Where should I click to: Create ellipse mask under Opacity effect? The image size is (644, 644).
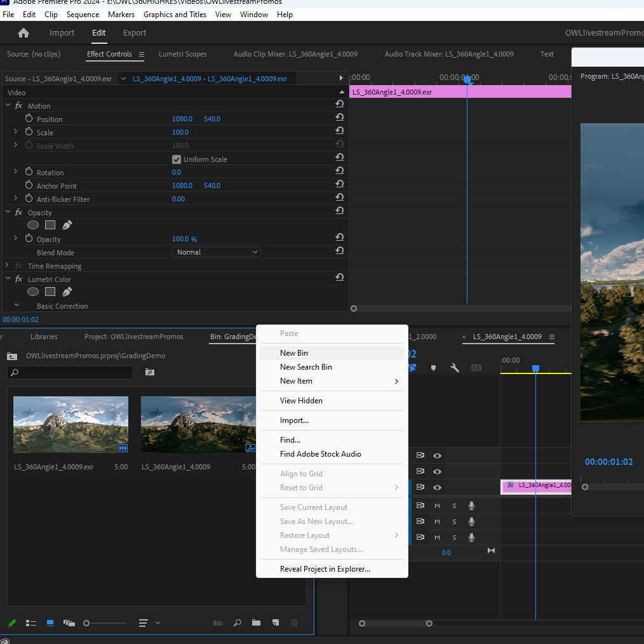33,225
